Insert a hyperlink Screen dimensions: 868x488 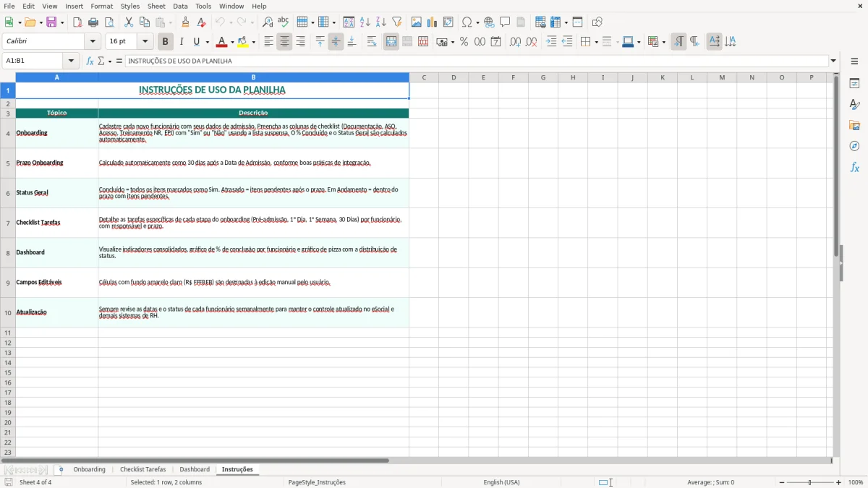[x=489, y=22]
